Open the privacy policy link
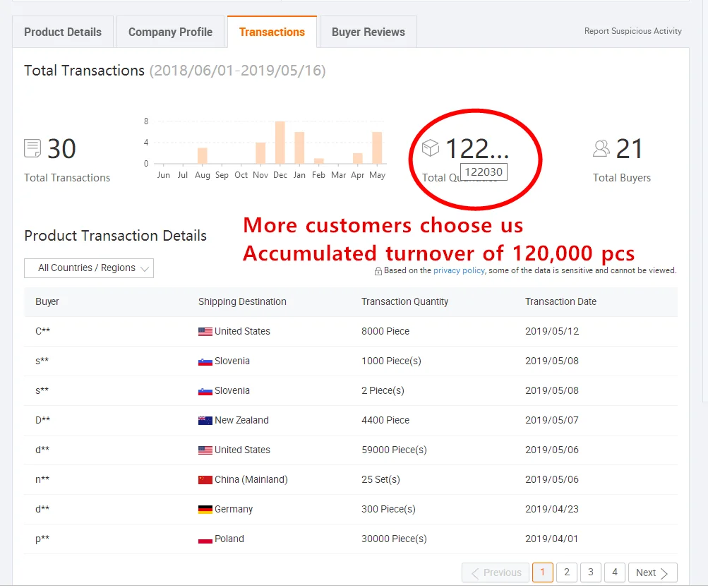This screenshot has height=588, width=708. (458, 270)
